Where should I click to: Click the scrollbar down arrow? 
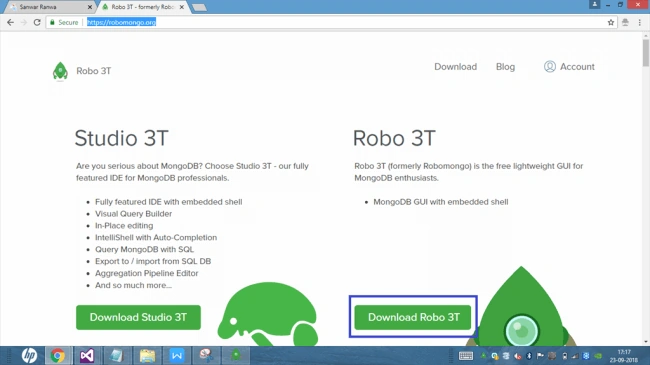[x=646, y=342]
